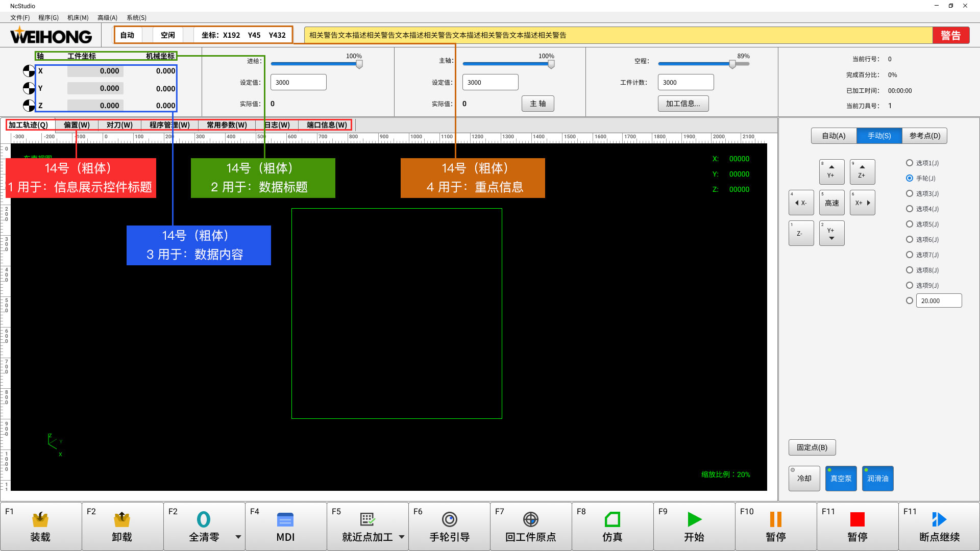Adjust the 进给 feed rate slider

[x=359, y=64]
